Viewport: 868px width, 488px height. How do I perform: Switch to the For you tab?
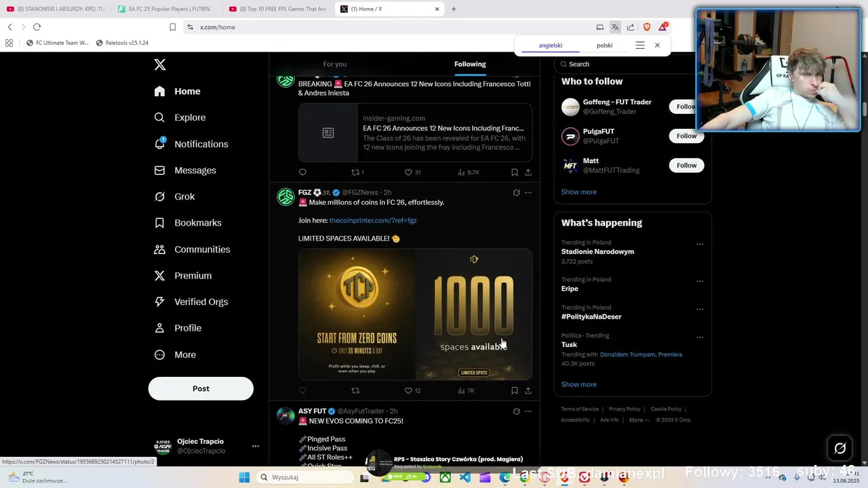(335, 64)
